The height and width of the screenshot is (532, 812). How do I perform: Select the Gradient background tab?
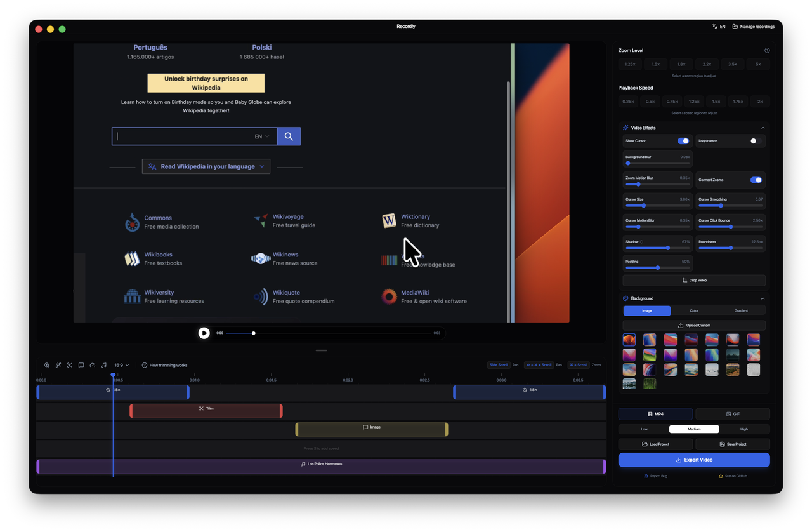(x=742, y=310)
